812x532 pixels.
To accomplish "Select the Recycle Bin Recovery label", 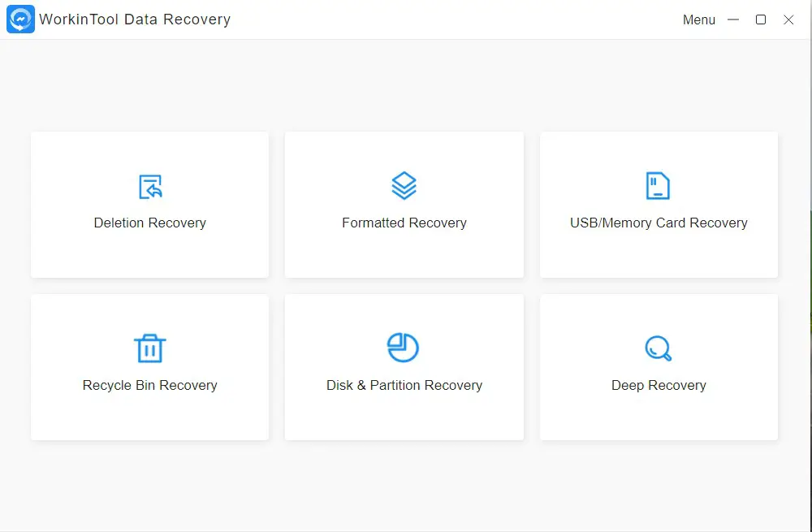I will (149, 386).
